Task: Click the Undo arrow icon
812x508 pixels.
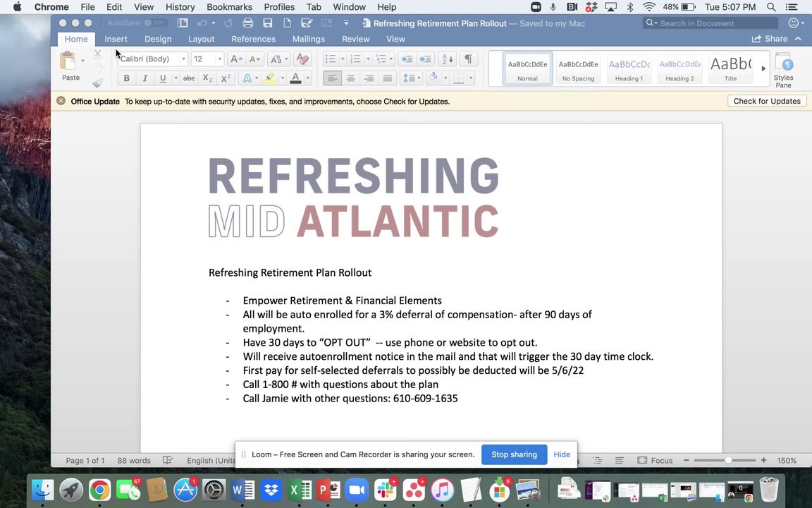Action: coord(202,23)
